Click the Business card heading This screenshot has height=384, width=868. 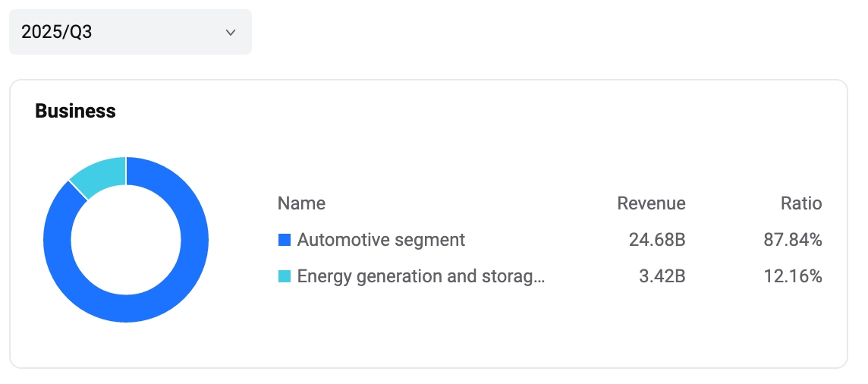pyautogui.click(x=75, y=112)
